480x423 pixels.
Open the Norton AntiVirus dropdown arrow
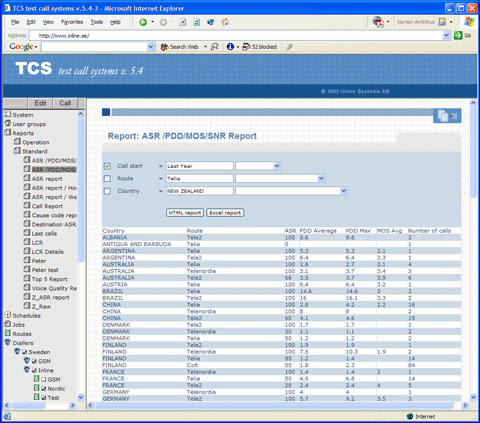pyautogui.click(x=451, y=22)
